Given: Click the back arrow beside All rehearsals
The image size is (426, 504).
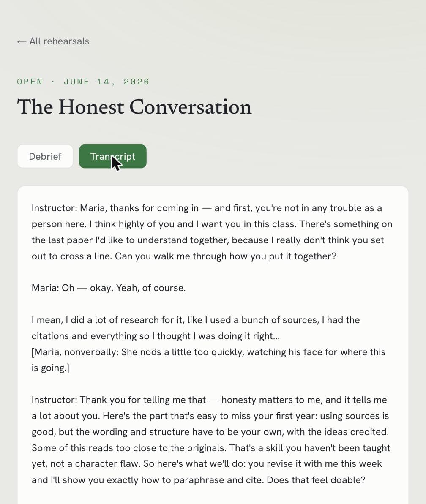Looking at the screenshot, I should (x=22, y=41).
